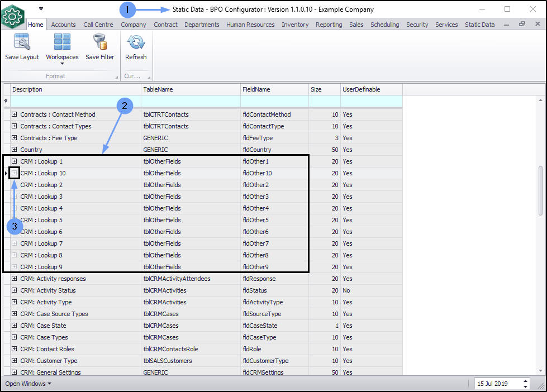Increase the date with the up stepper

(525, 381)
